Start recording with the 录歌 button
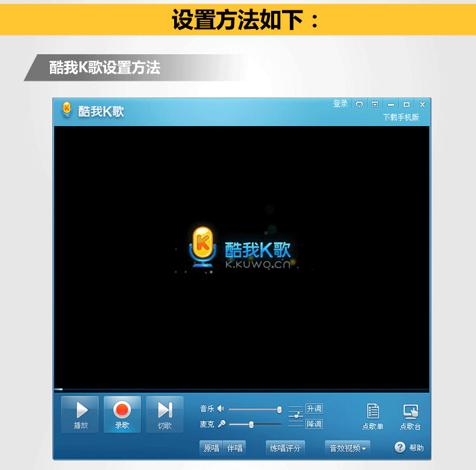This screenshot has height=470, width=476. [x=122, y=414]
